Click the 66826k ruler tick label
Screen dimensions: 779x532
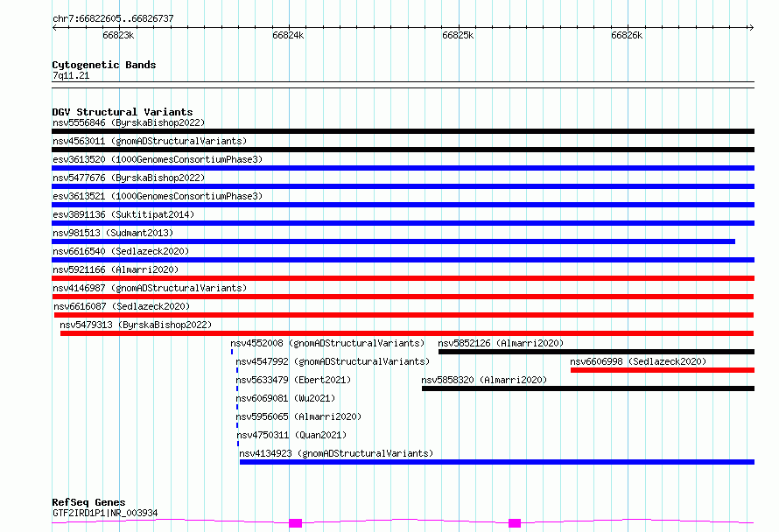point(627,35)
